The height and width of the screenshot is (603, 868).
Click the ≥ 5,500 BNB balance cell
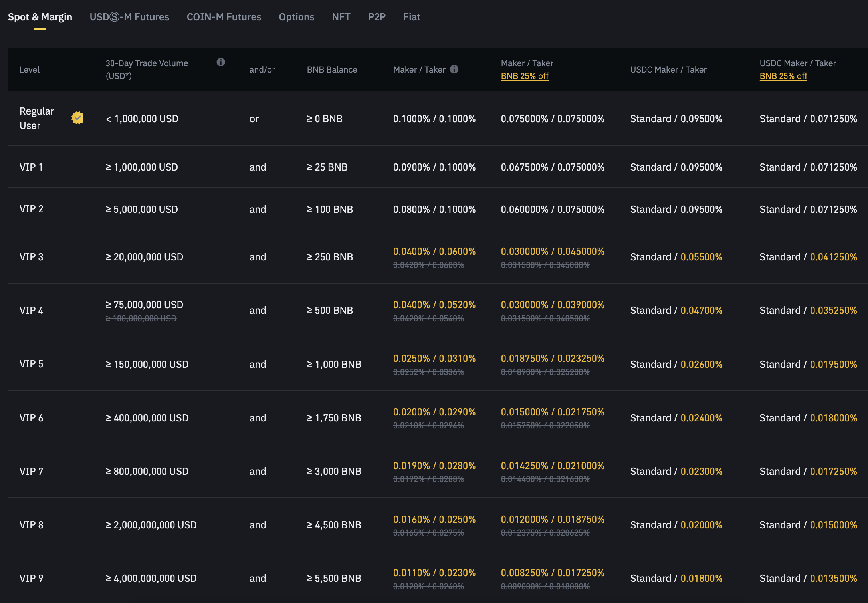(x=334, y=578)
